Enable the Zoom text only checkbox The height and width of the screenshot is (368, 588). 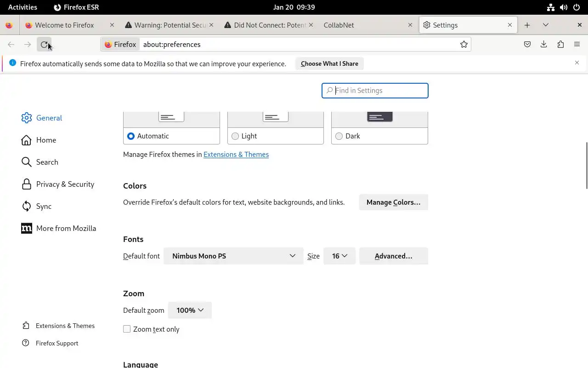[x=127, y=329]
